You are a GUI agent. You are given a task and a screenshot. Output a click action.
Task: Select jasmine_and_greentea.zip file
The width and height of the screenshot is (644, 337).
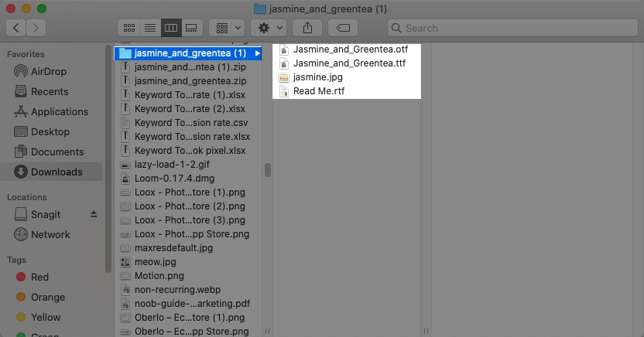point(187,81)
